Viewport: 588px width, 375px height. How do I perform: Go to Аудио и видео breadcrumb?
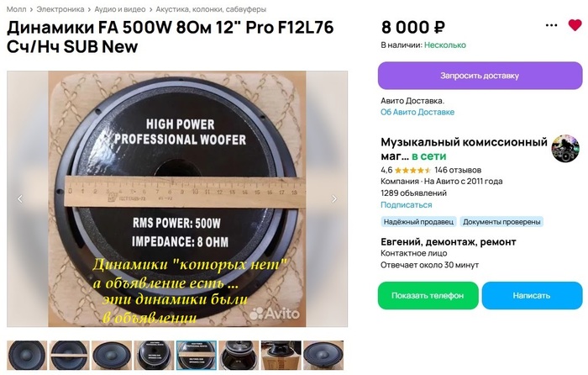[119, 9]
